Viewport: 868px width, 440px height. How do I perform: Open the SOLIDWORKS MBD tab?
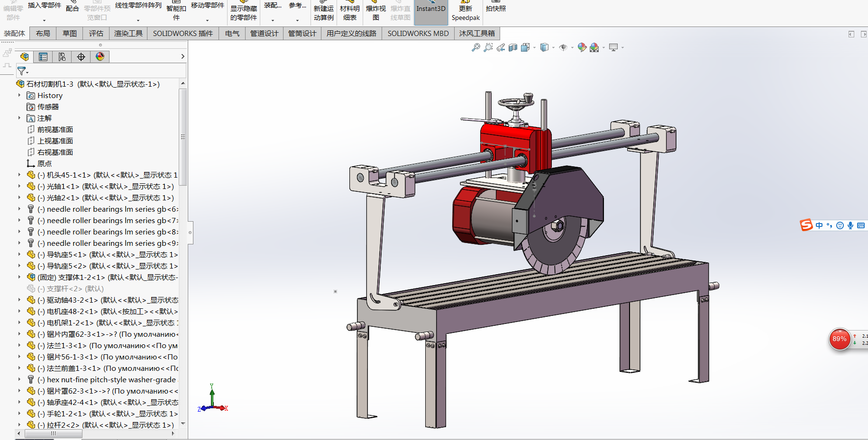[x=418, y=33]
